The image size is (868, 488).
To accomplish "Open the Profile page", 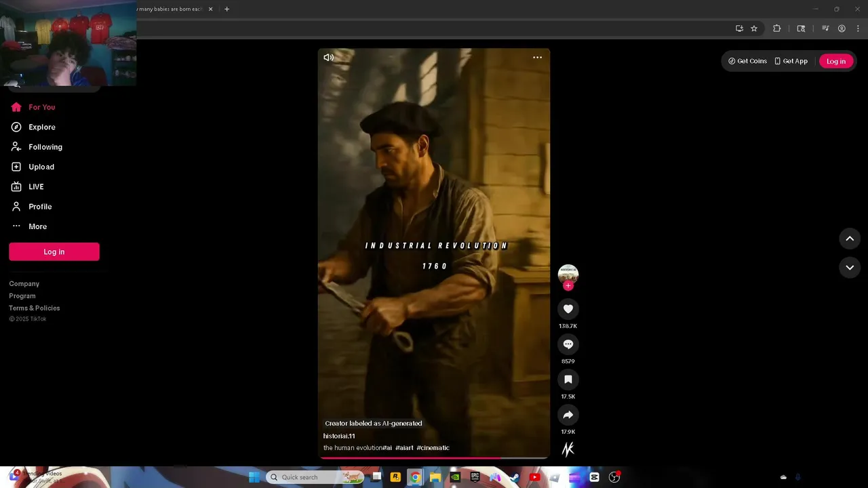I will click(31, 207).
